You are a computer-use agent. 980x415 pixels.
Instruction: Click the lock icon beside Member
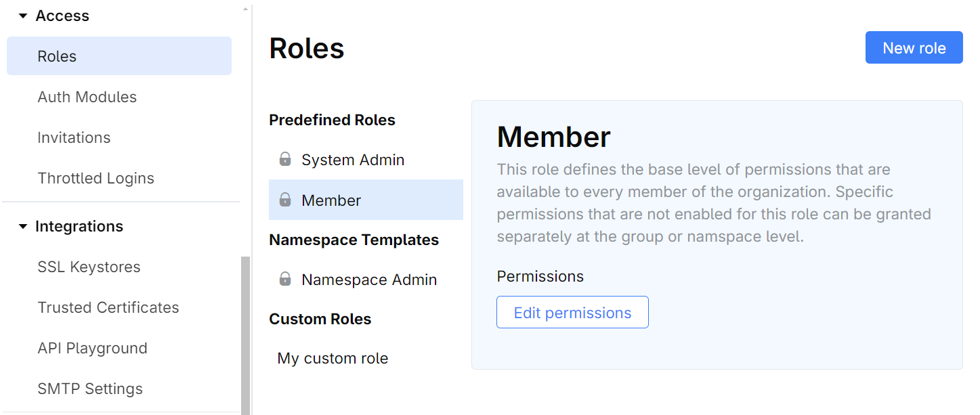coord(284,200)
